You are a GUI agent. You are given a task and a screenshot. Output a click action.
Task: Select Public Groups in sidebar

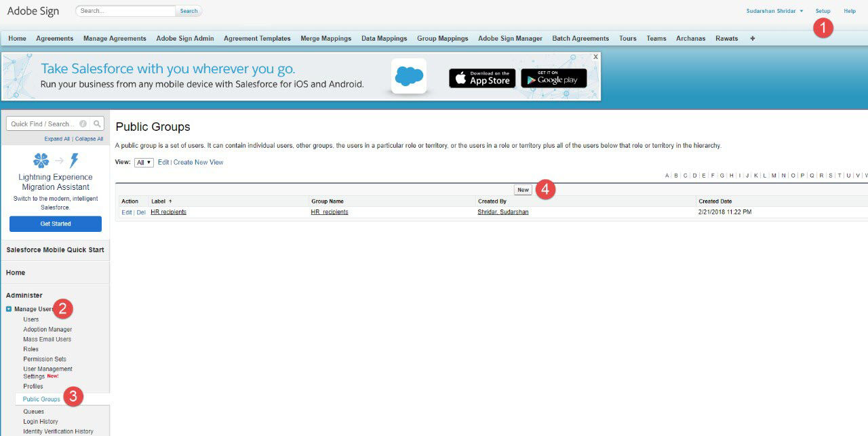tap(41, 399)
